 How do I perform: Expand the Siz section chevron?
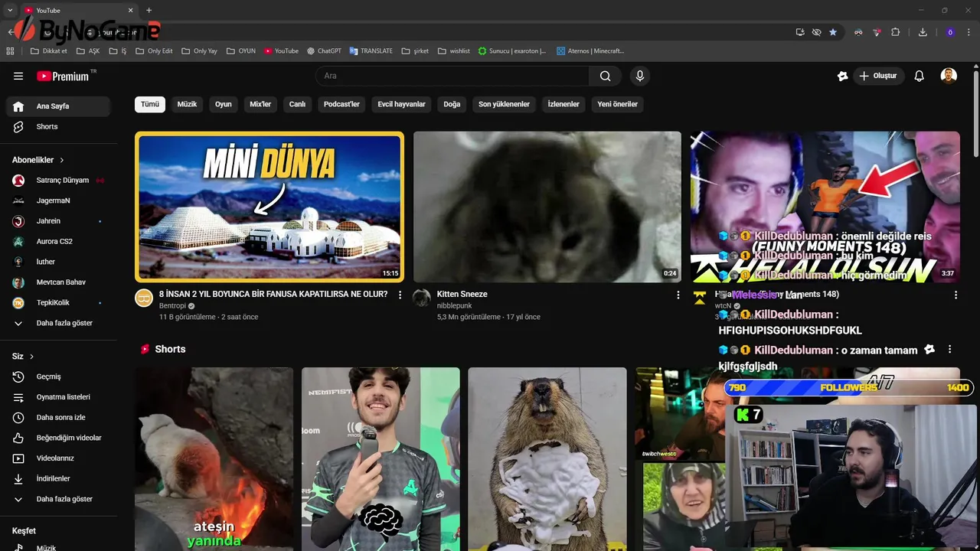(31, 357)
